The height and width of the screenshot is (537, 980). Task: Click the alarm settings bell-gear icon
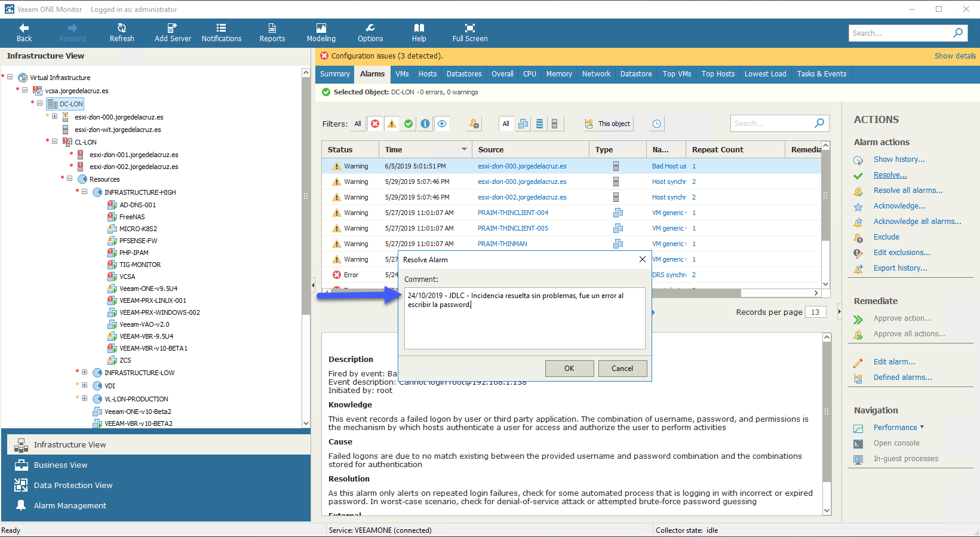coord(474,124)
